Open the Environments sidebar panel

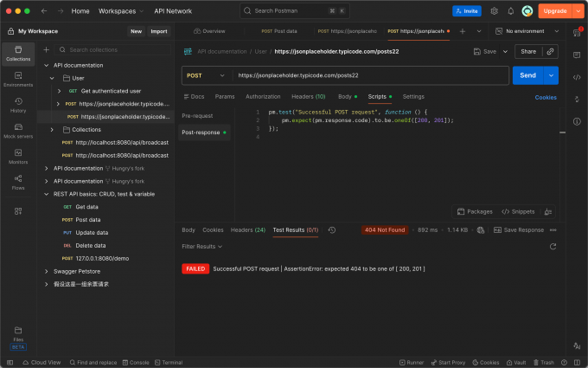click(x=18, y=80)
